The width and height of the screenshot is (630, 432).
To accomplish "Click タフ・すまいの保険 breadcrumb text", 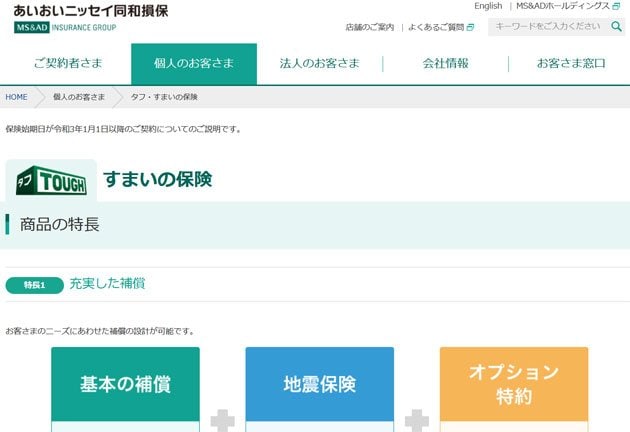I will [x=164, y=97].
